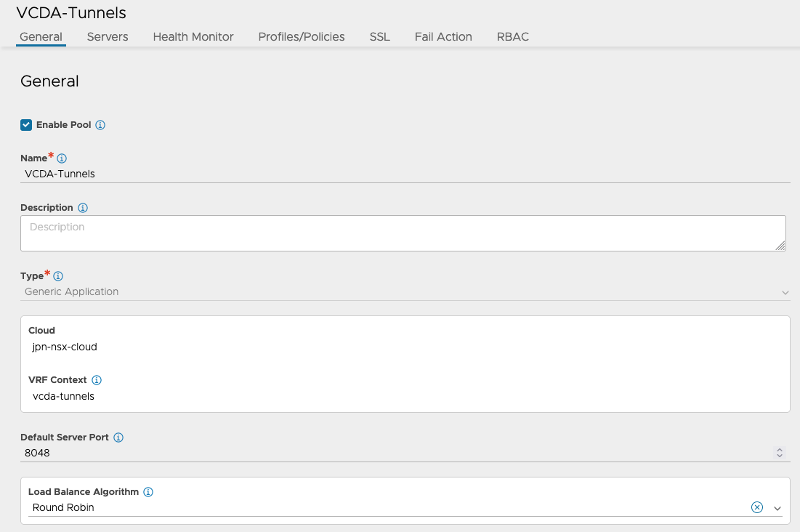Switch to the Servers tab
This screenshot has height=532, width=800.
pos(108,36)
